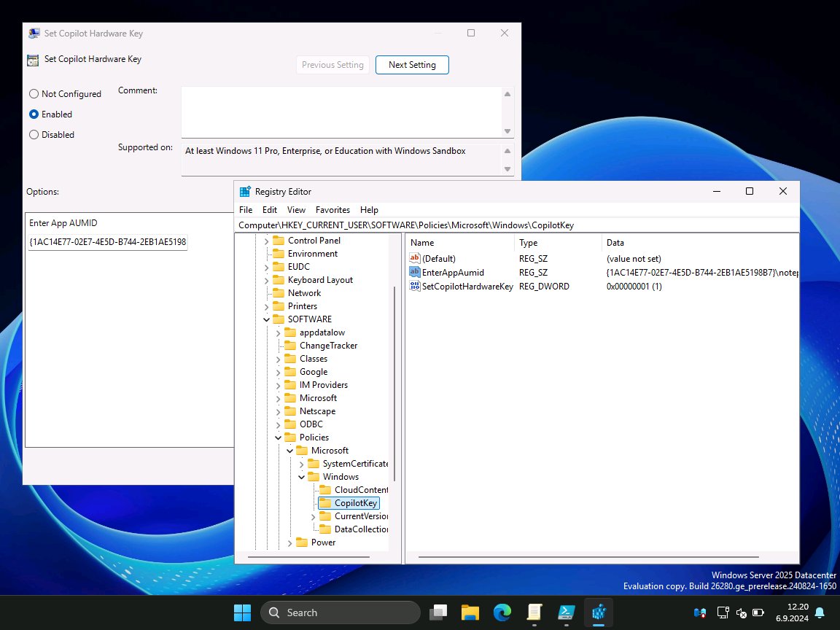
Task: Click the Registry Editor taskbar icon
Action: [x=599, y=612]
